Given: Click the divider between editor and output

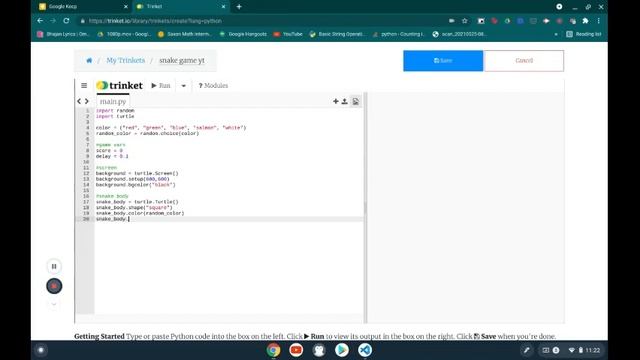Looking at the screenshot, I should [x=365, y=208].
